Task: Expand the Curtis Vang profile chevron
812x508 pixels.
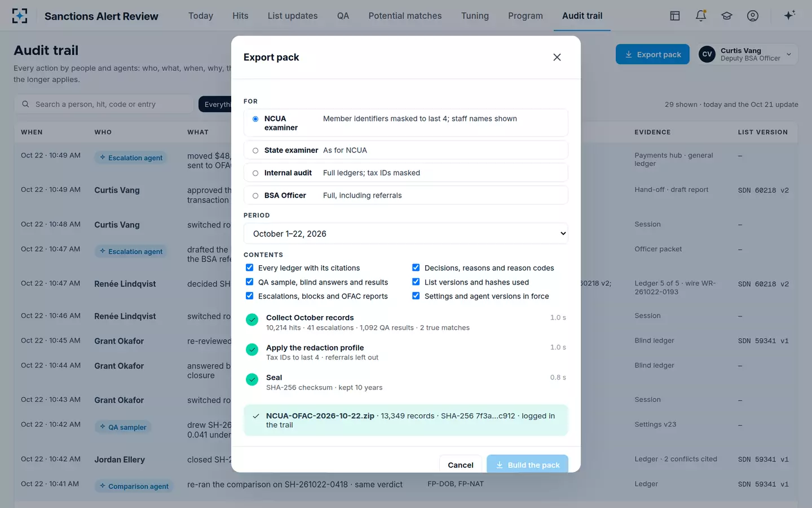Action: pyautogui.click(x=789, y=55)
